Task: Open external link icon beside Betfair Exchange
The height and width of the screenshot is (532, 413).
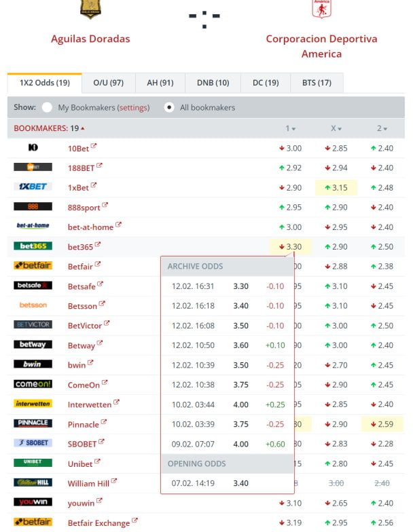Action: click(134, 520)
